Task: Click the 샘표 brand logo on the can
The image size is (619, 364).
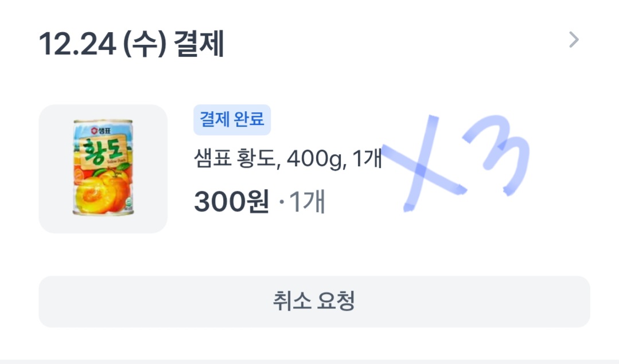Action: (x=101, y=130)
